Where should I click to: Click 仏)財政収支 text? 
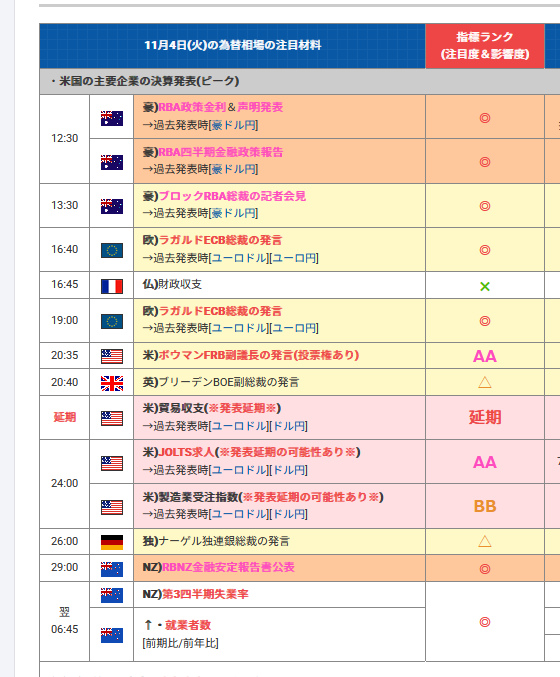coord(172,284)
